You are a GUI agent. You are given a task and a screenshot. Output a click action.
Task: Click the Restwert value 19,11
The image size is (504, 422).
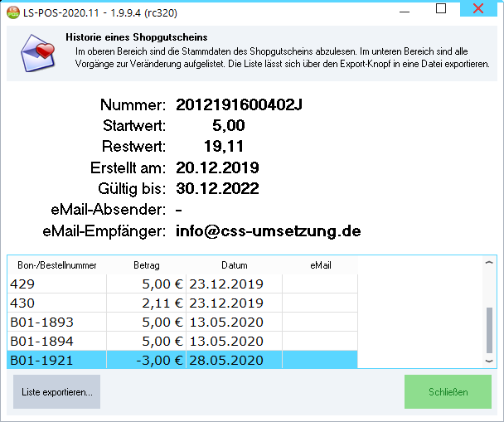(224, 146)
